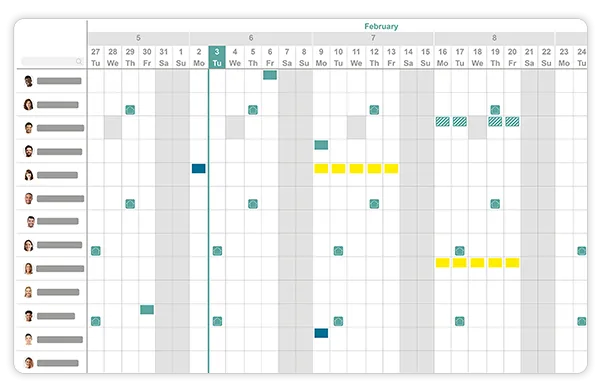
Task: Select the yellow absence block on Monday 9
Action: (x=321, y=168)
